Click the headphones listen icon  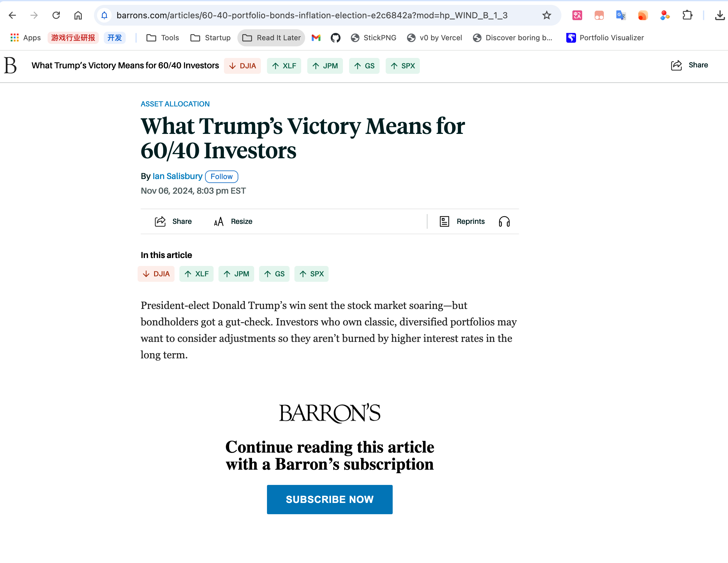coord(504,221)
